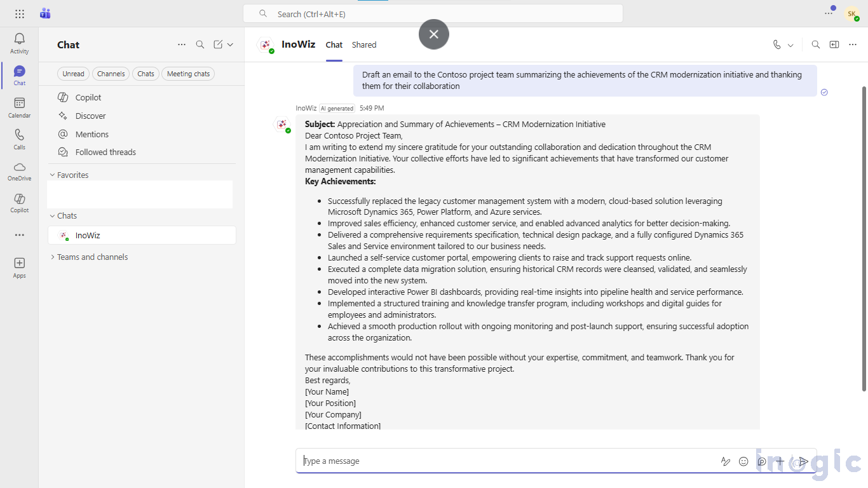868x488 pixels.
Task: Open Copilot from the left rail
Action: pos(19,201)
